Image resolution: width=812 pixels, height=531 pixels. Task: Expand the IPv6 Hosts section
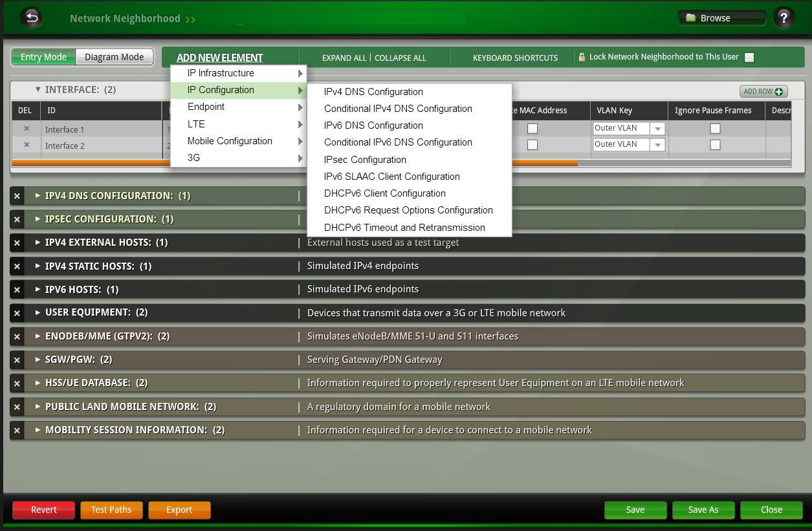click(38, 289)
